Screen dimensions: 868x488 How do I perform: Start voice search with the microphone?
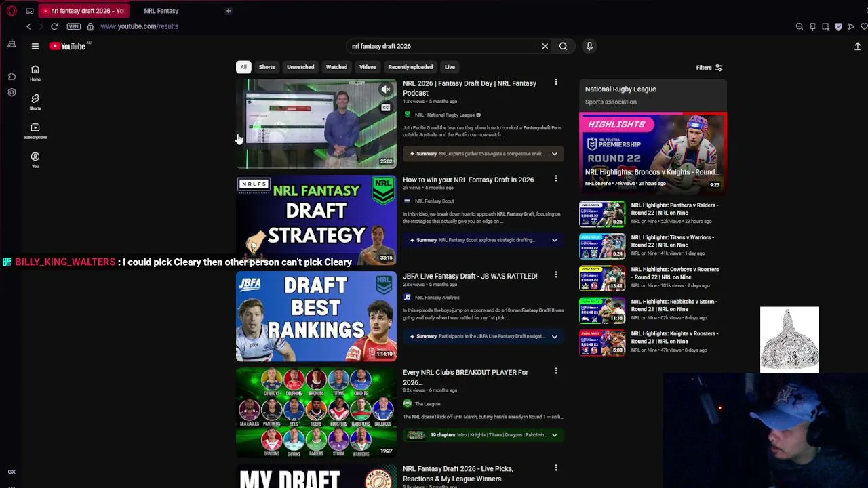coord(589,46)
